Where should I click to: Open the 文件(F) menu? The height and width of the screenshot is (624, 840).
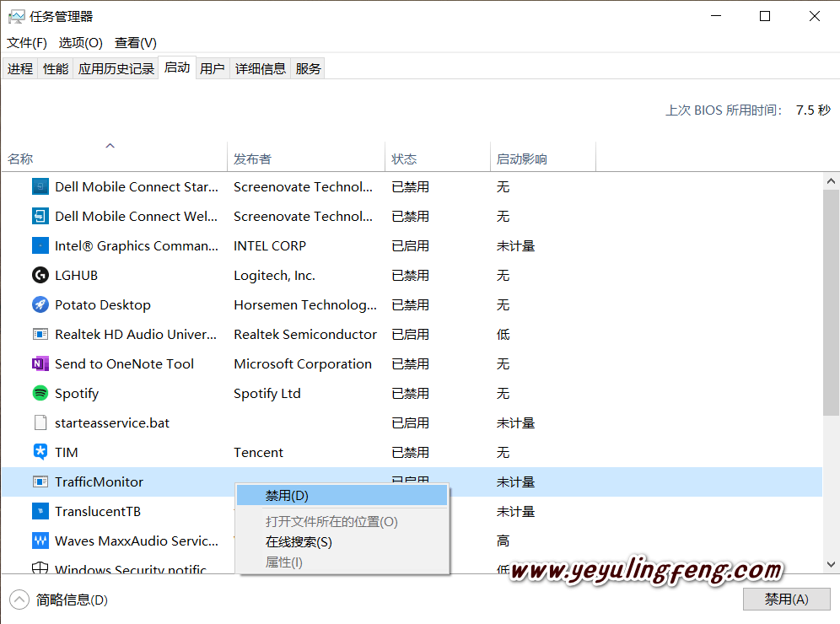click(x=27, y=42)
